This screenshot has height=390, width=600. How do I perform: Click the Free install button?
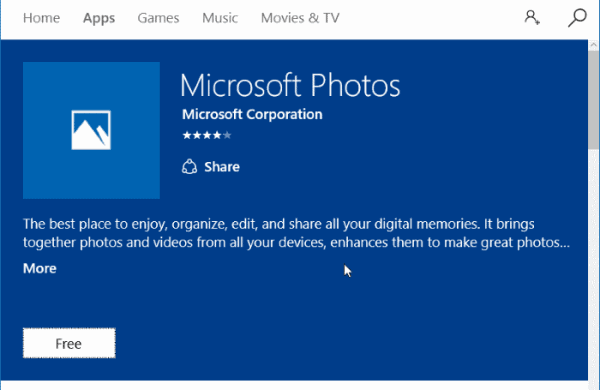coord(69,343)
